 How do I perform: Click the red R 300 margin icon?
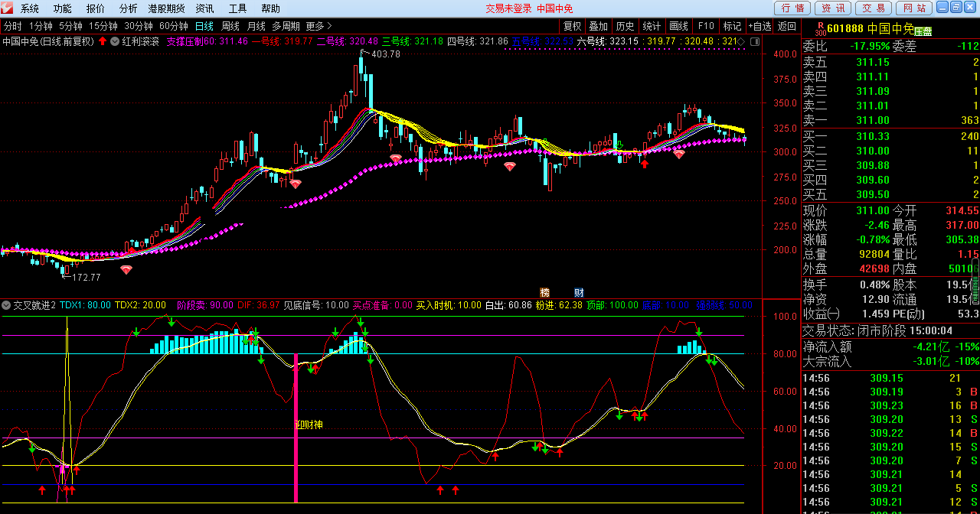tap(820, 29)
